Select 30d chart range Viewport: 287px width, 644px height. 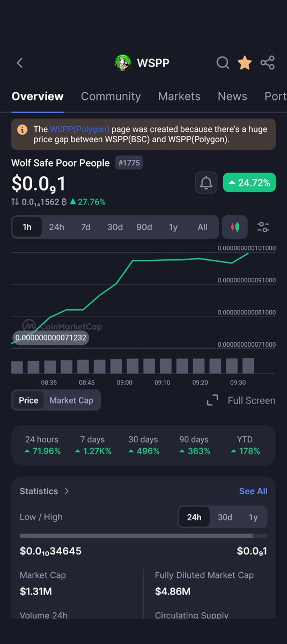tap(115, 227)
